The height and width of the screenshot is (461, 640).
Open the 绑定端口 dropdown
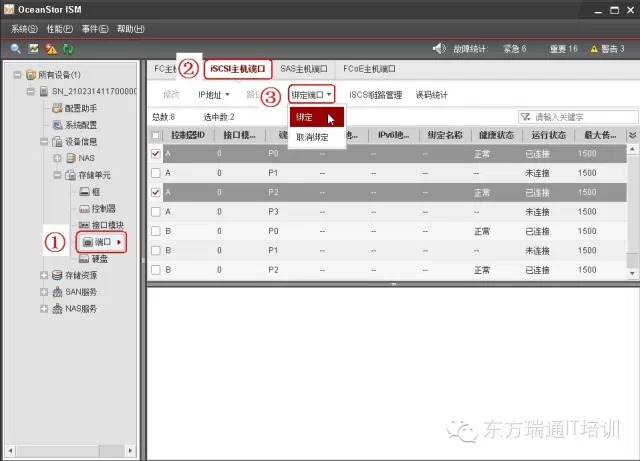pos(311,95)
